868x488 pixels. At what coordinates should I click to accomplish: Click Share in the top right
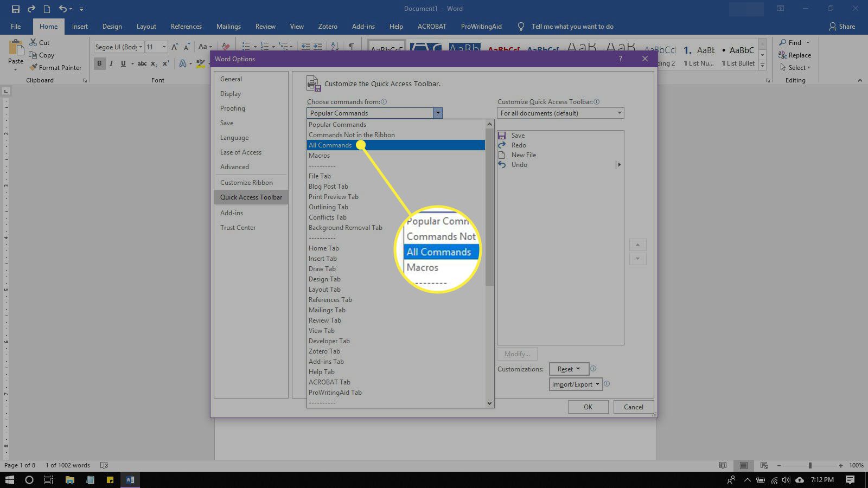[841, 26]
